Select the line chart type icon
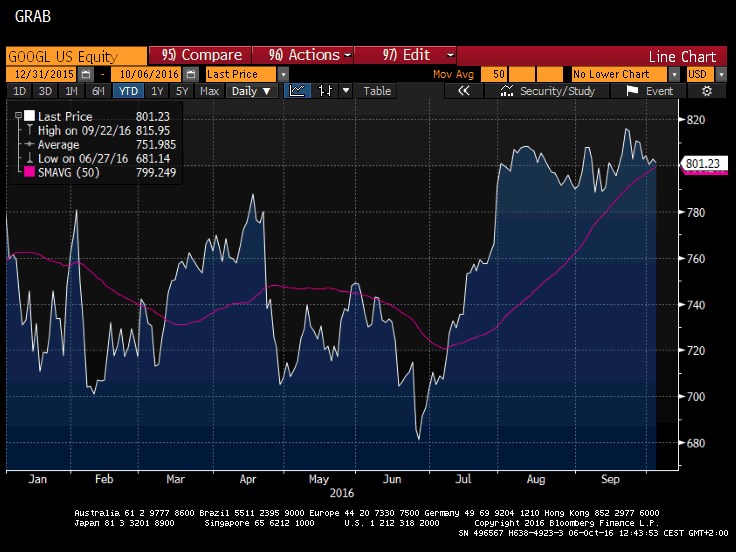Viewport: 736px width, 552px height. pyautogui.click(x=297, y=91)
